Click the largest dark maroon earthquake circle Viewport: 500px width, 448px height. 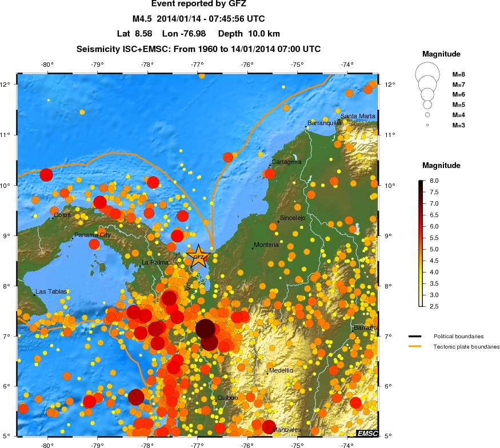[205, 329]
